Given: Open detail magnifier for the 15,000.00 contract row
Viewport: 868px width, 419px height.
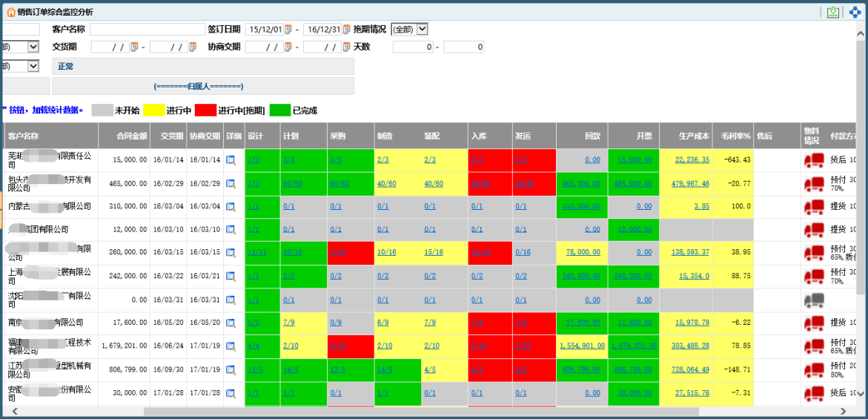Looking at the screenshot, I should (231, 159).
